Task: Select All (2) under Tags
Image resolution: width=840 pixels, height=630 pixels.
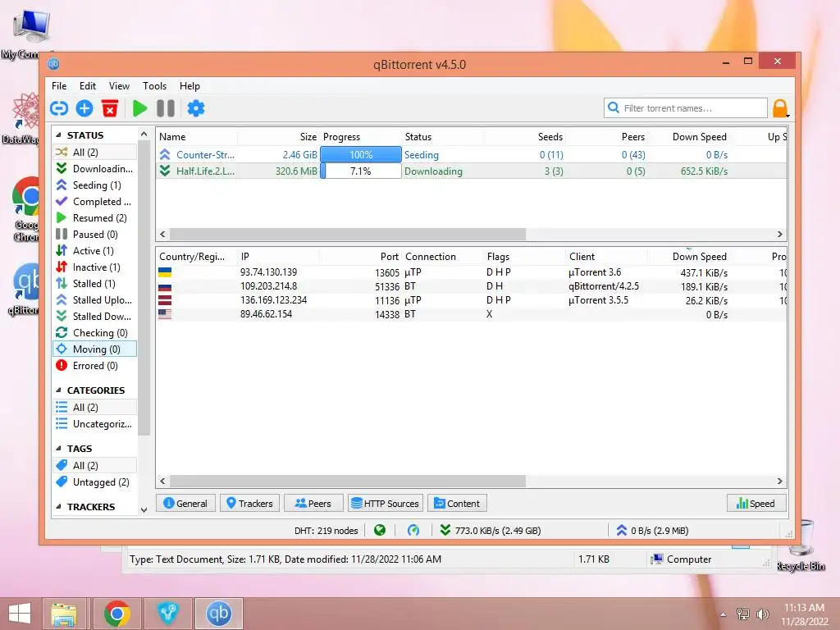Action: coord(95,466)
